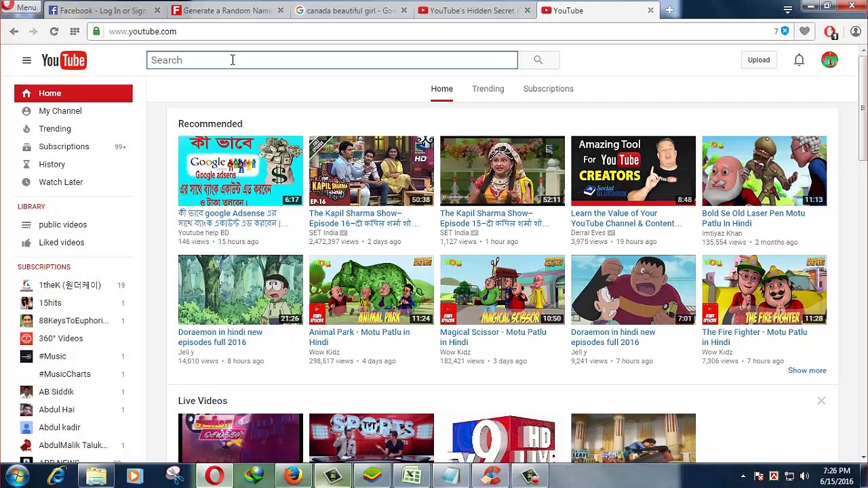This screenshot has height=488, width=868.
Task: Open the Windows Start menu
Action: 17,476
